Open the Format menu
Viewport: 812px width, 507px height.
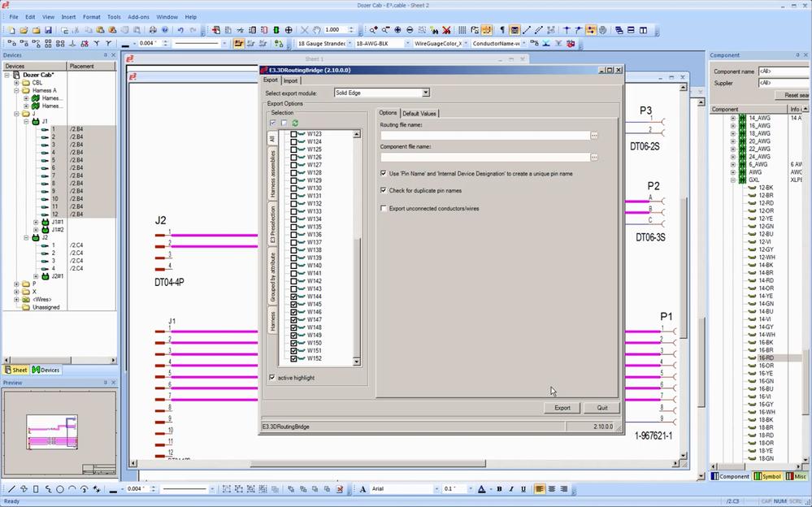pos(92,17)
